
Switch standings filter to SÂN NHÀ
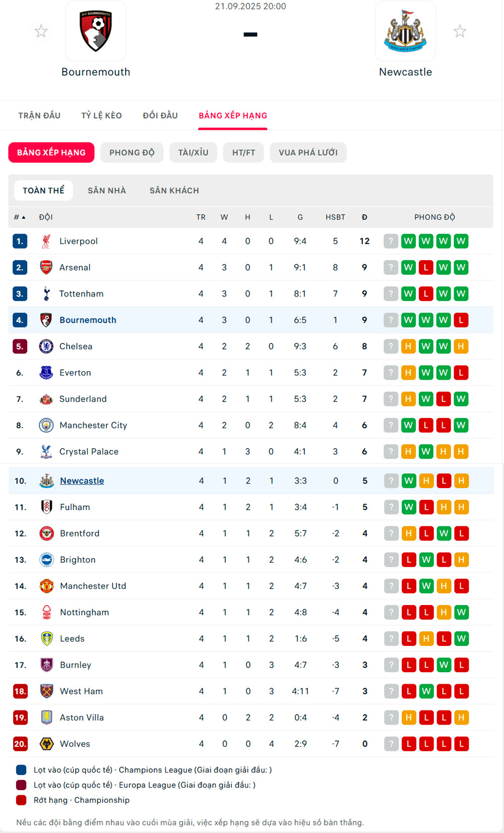[x=106, y=190]
